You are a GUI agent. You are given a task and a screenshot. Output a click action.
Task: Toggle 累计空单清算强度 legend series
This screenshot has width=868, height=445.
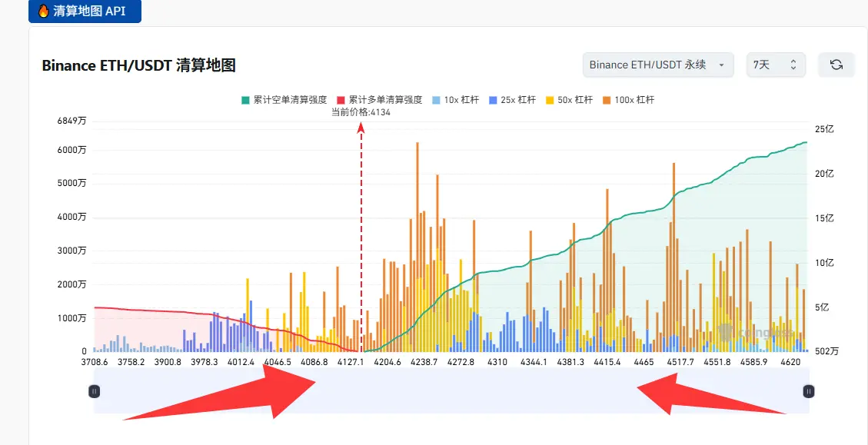(x=284, y=100)
